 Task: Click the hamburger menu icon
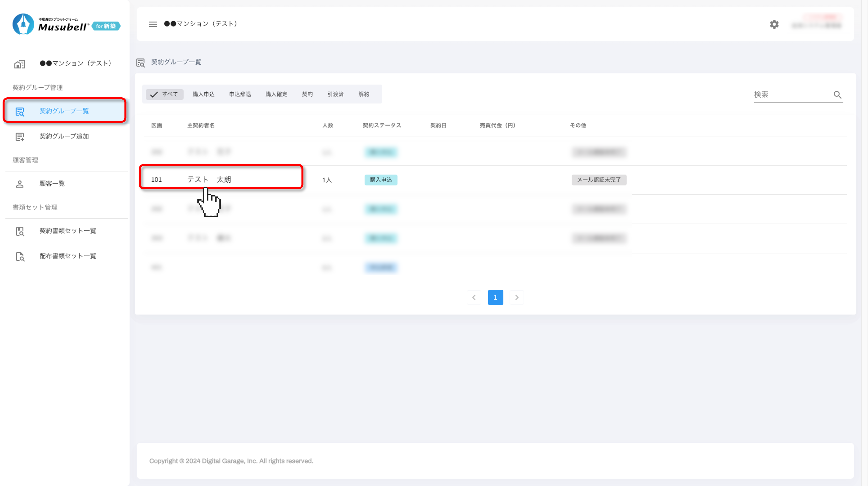(153, 24)
